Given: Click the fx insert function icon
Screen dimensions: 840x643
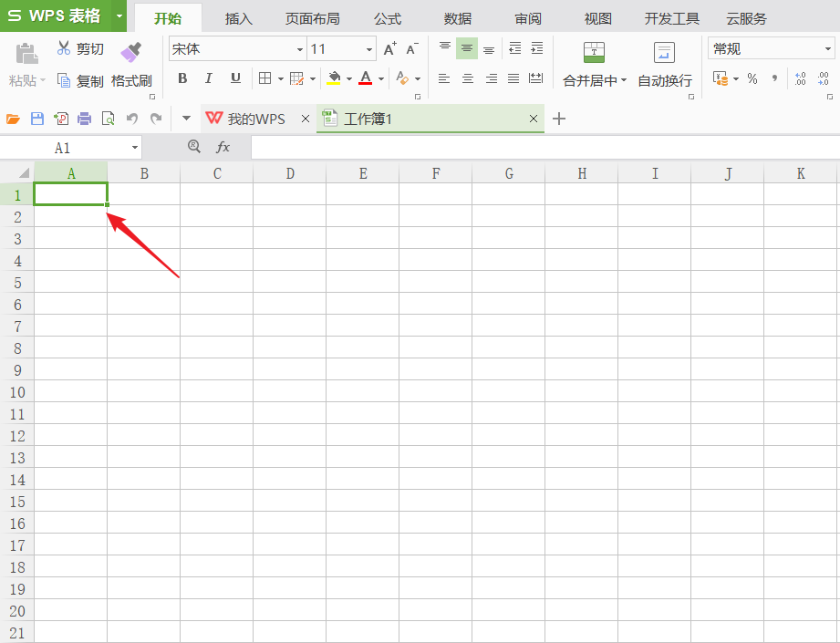Looking at the screenshot, I should tap(223, 147).
